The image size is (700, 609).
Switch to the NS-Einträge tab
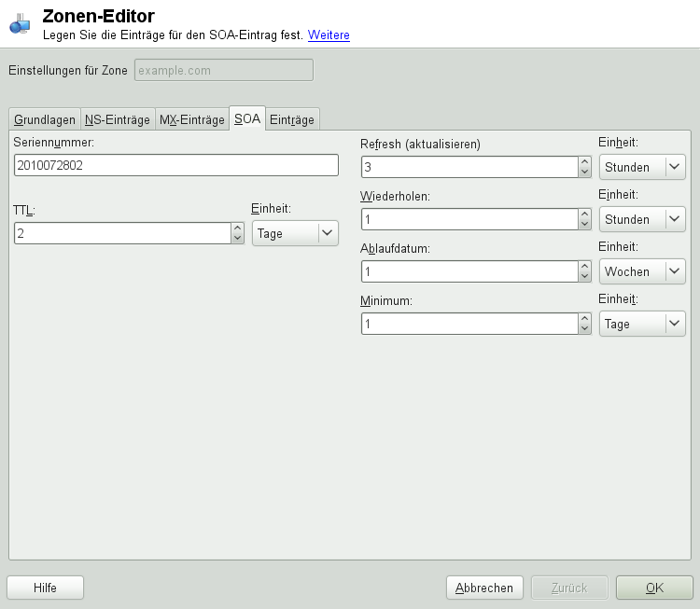tap(118, 119)
